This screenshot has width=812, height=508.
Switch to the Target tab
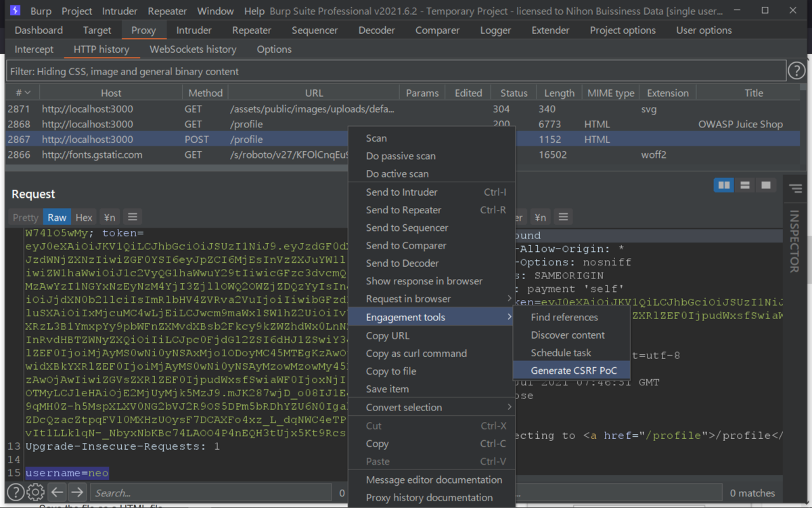point(97,30)
